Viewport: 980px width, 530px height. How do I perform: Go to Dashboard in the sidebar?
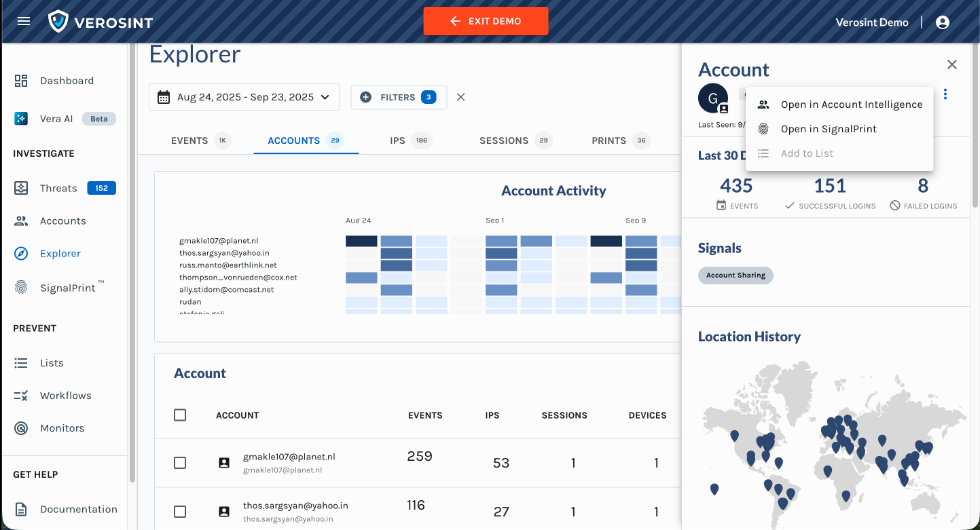coord(67,81)
